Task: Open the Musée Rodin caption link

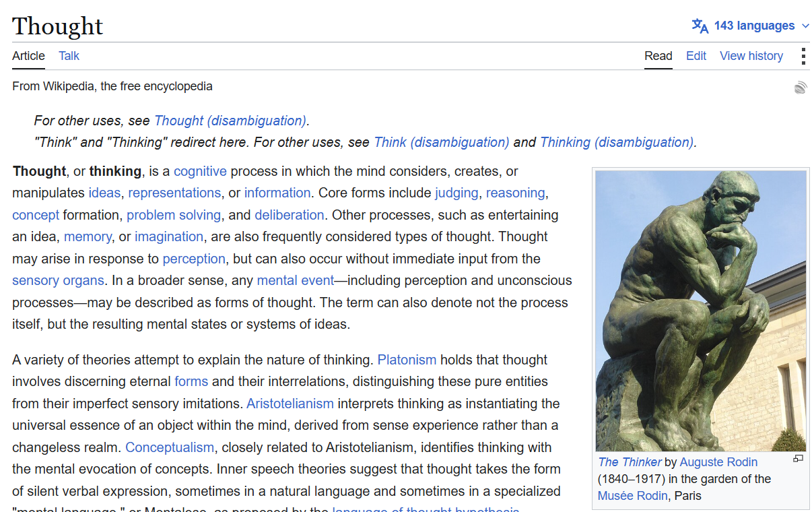Action: pyautogui.click(x=633, y=496)
